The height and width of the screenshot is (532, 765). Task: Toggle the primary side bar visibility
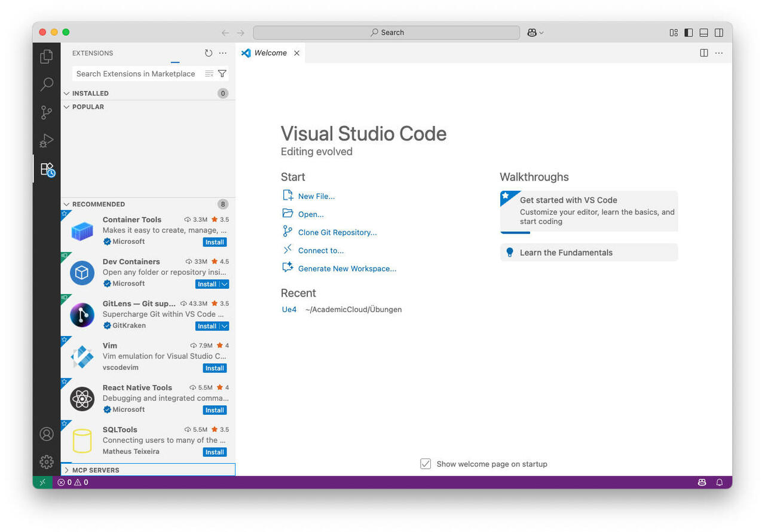coord(688,33)
